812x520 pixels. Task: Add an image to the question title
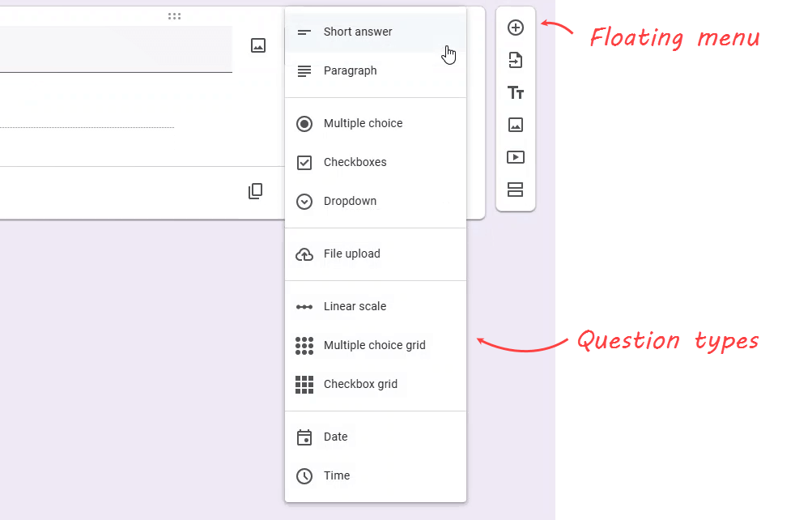257,45
